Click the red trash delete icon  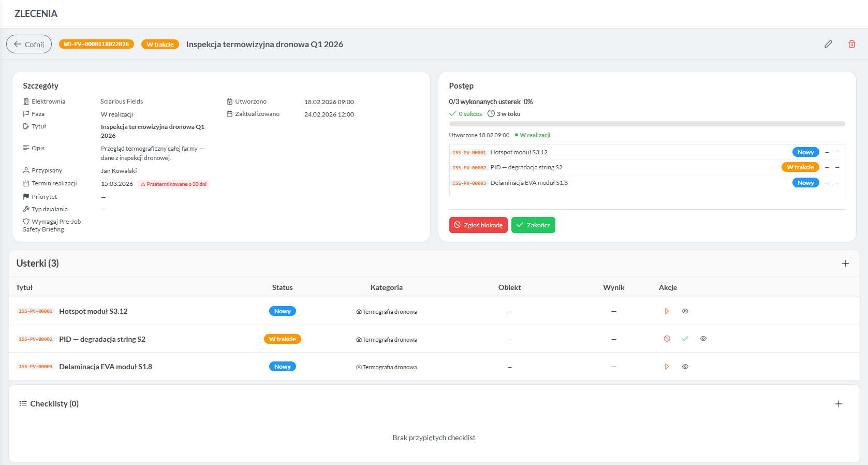click(x=851, y=44)
